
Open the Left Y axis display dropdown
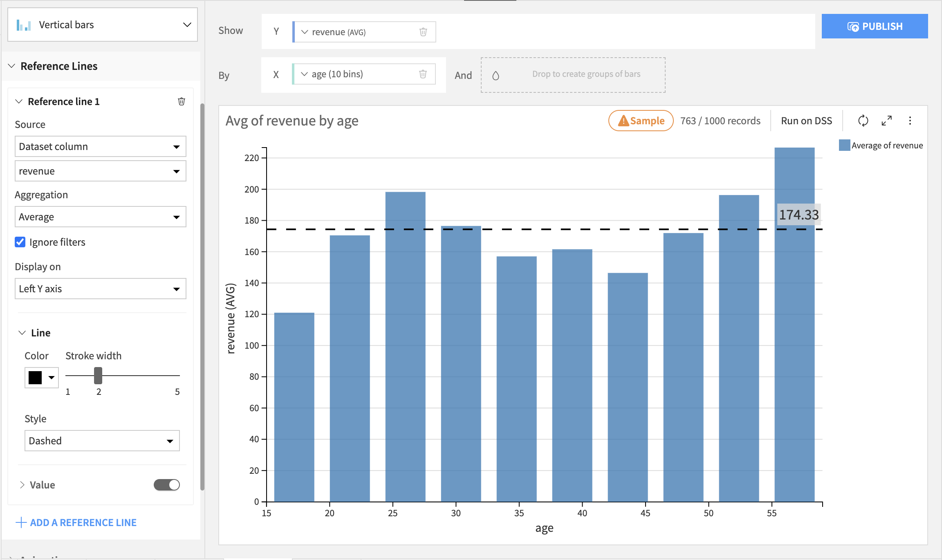[x=101, y=289]
